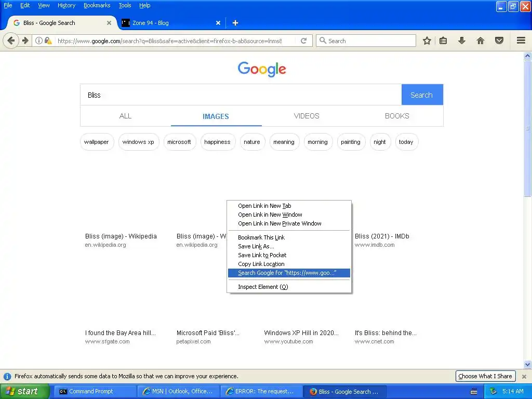Select Save Link As...
Image resolution: width=532 pixels, height=399 pixels.
coord(289,246)
